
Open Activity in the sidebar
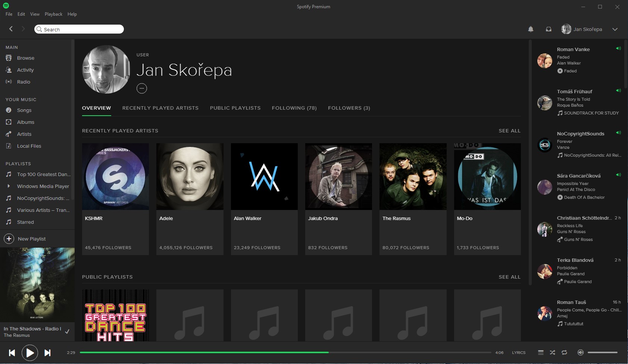[25, 70]
